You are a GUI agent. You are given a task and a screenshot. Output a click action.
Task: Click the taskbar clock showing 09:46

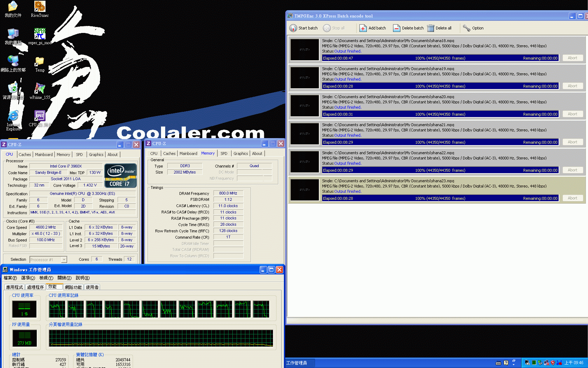(574, 363)
